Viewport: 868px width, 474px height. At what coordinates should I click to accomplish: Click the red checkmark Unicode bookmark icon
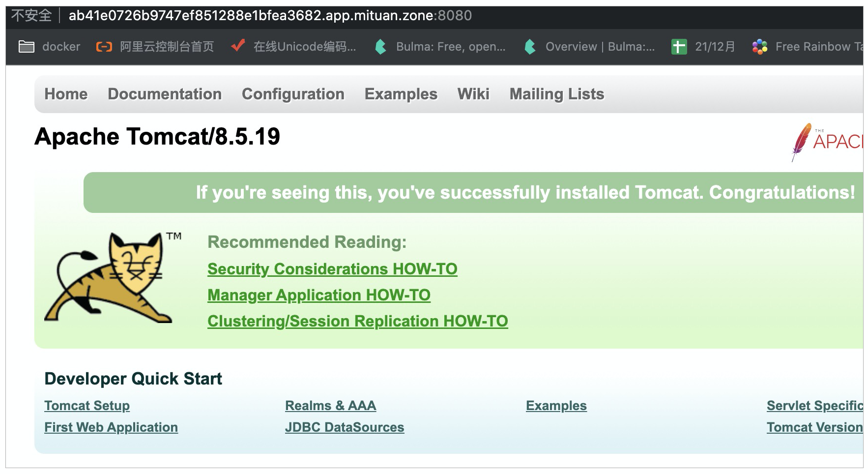click(x=238, y=46)
